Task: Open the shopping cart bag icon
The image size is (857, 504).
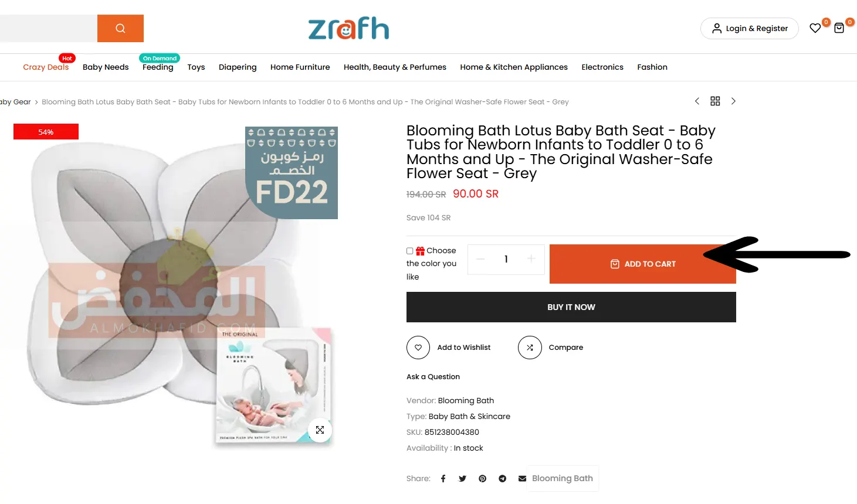Action: point(839,28)
